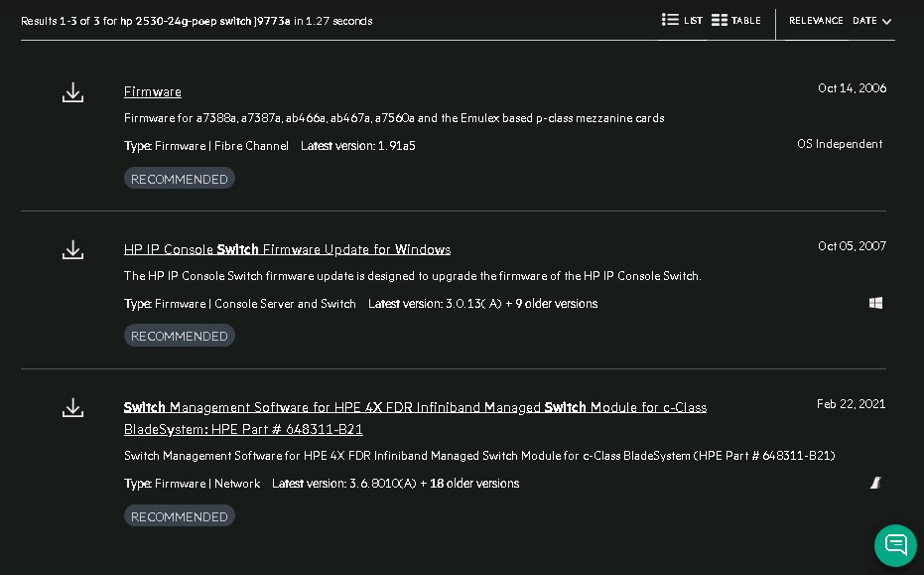Image resolution: width=924 pixels, height=575 pixels.
Task: Open HP IP Console Switch Firmware Update link
Action: 287,249
